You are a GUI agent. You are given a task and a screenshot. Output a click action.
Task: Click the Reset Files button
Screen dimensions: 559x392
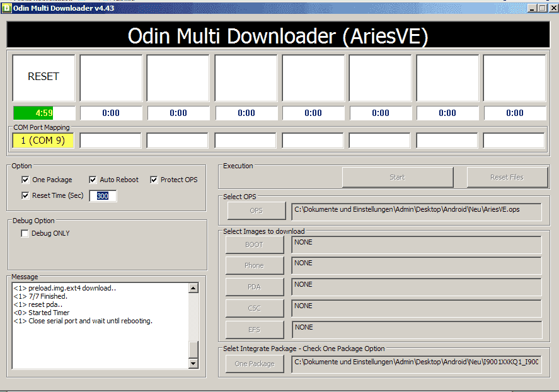(507, 177)
